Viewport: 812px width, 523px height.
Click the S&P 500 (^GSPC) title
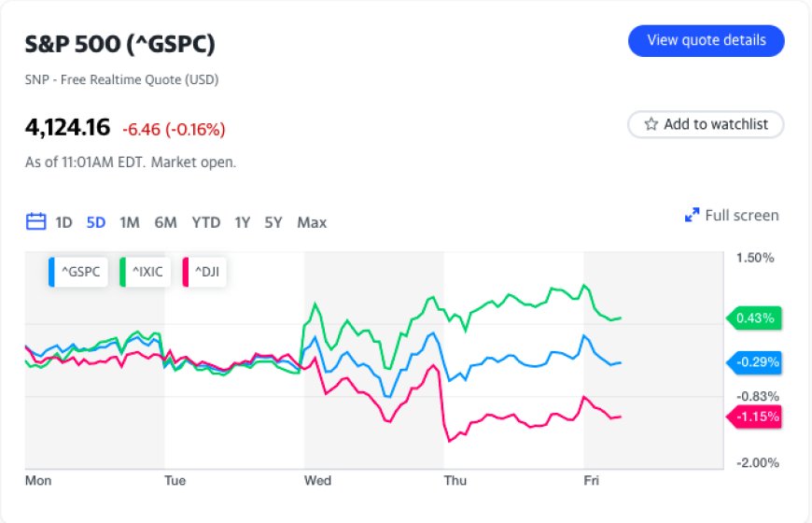coord(122,45)
